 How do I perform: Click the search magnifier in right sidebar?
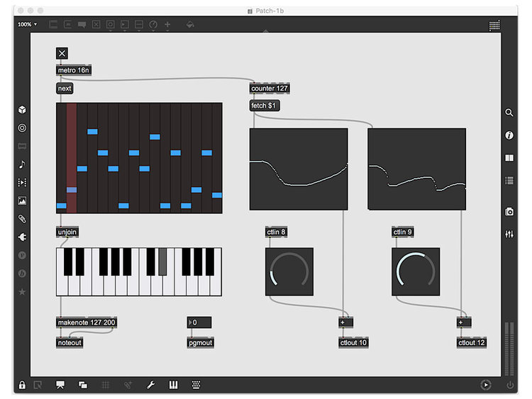509,112
